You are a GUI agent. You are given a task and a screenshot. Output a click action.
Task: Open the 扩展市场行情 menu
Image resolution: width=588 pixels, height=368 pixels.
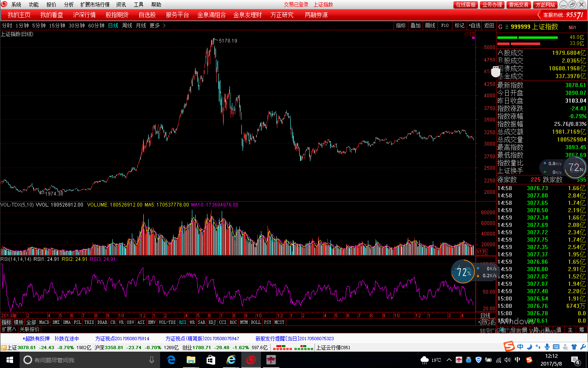[95, 4]
